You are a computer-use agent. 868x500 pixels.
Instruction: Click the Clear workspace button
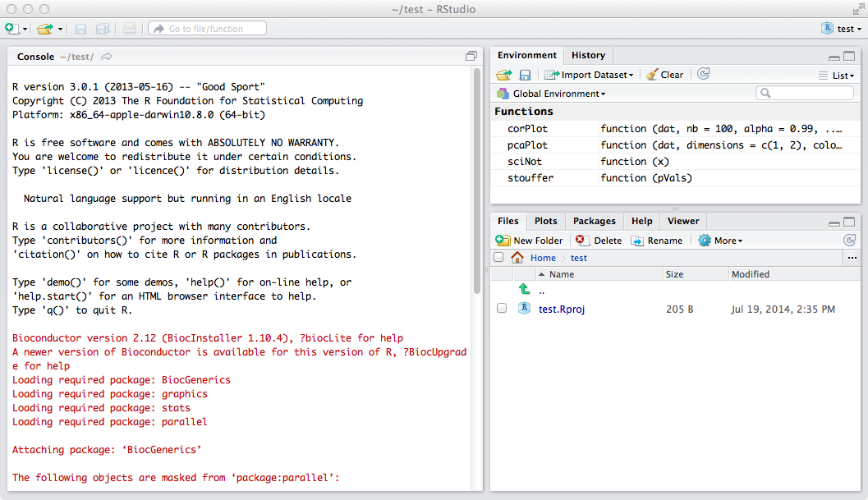665,75
